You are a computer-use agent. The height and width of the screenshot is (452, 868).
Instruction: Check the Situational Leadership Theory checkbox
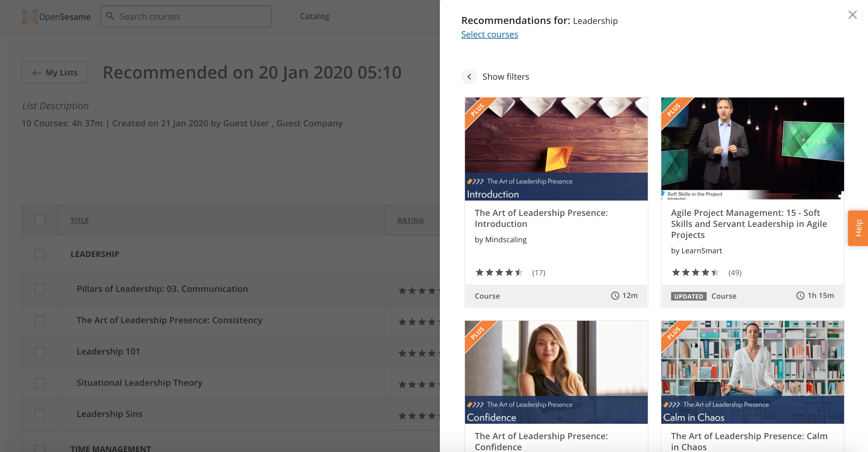40,383
